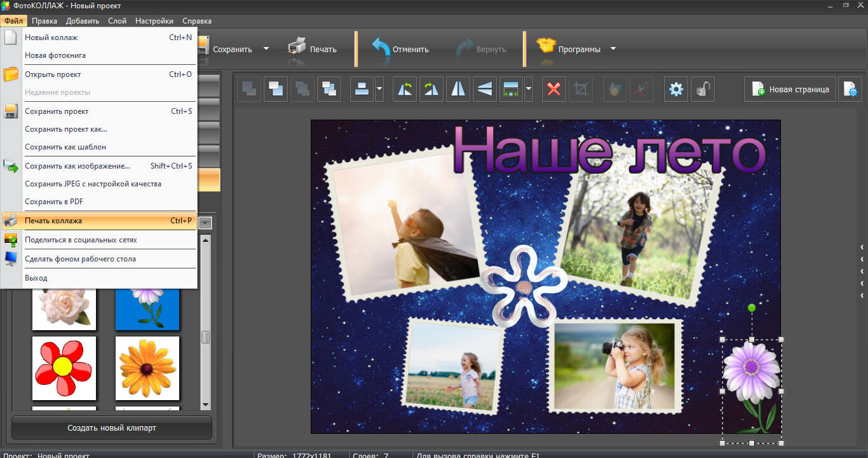Image resolution: width=868 pixels, height=458 pixels.
Task: Select Сохранить JPEG с настройкой качества
Action: [99, 184]
